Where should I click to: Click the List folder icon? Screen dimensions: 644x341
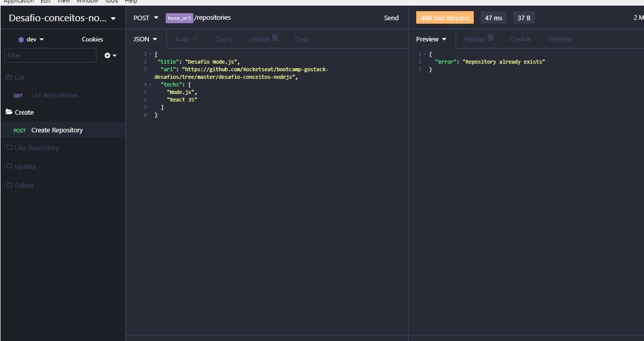pos(8,77)
